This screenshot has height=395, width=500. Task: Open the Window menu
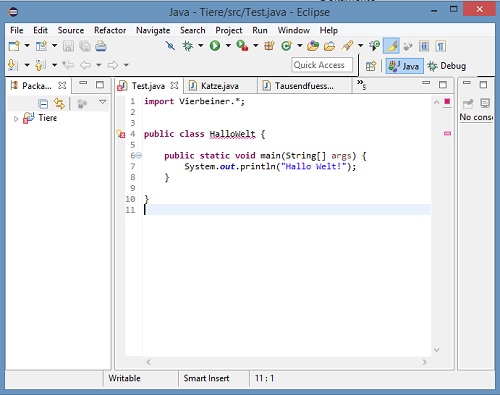(x=294, y=30)
